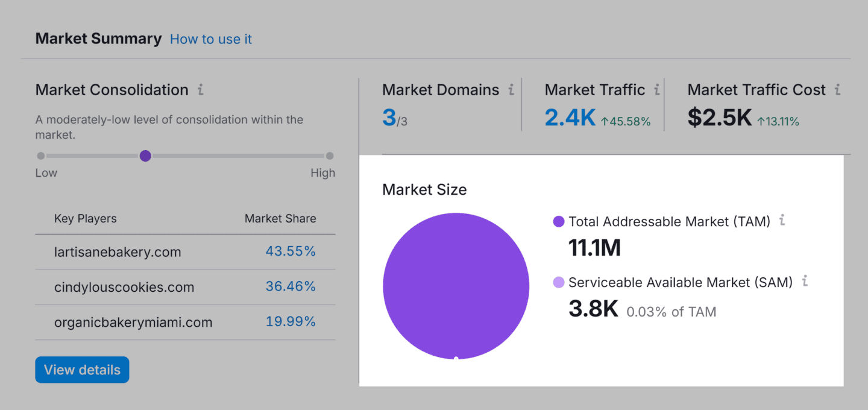Select the lartisanebakery.com key player row
This screenshot has height=410, width=868.
[x=119, y=251]
